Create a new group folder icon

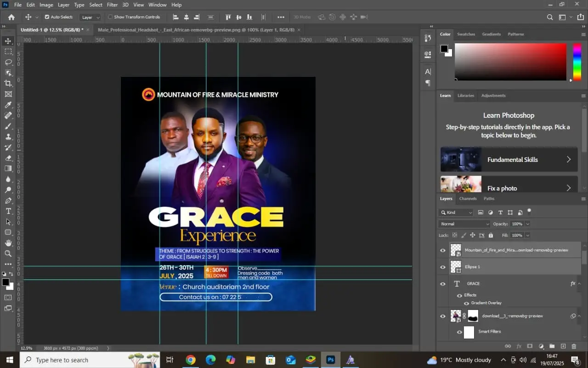coord(552,346)
